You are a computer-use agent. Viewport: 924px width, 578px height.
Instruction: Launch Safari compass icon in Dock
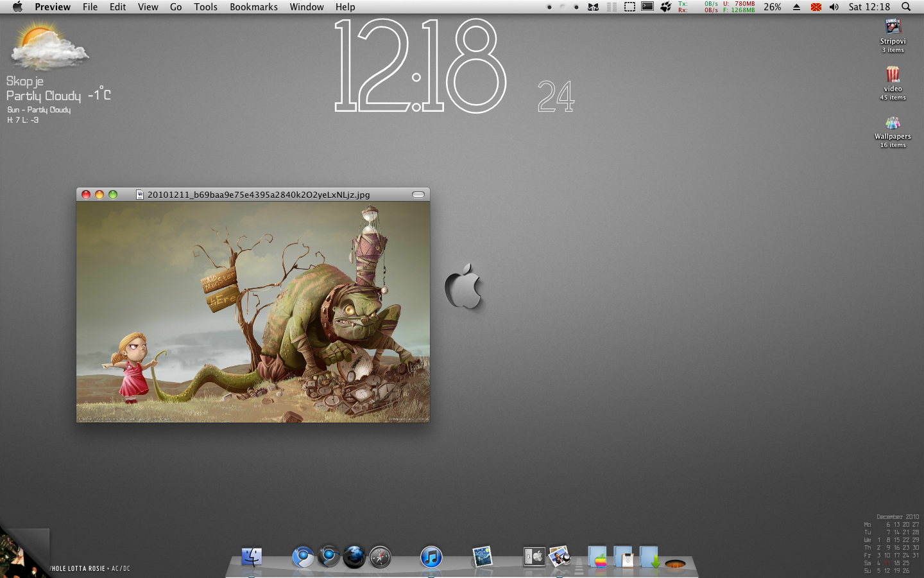(380, 557)
